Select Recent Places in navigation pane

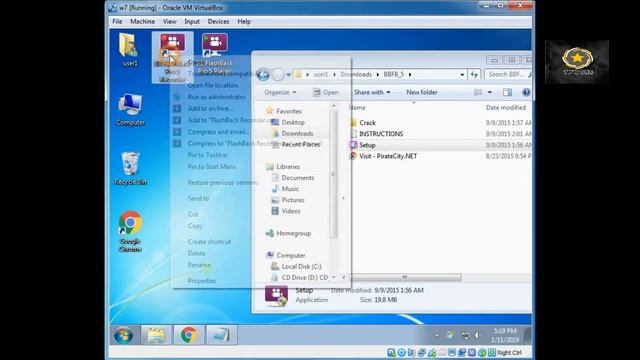(301, 144)
